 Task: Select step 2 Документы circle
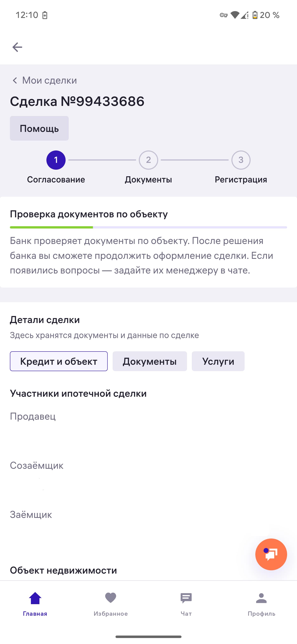click(x=148, y=160)
